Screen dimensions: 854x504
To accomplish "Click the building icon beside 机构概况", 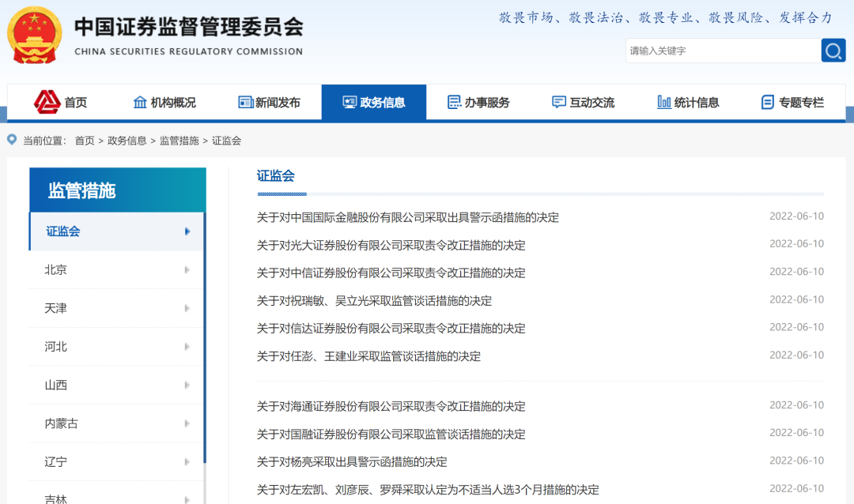I will [140, 102].
